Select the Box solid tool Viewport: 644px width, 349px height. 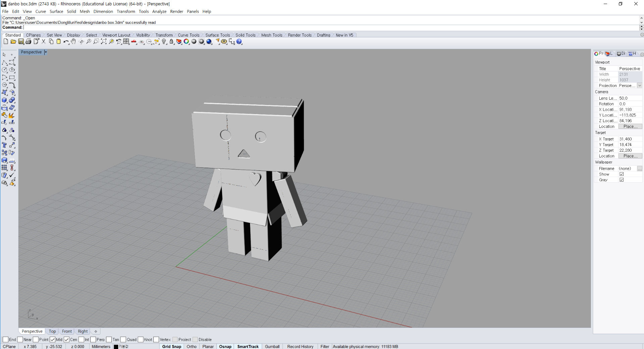[x=4, y=100]
